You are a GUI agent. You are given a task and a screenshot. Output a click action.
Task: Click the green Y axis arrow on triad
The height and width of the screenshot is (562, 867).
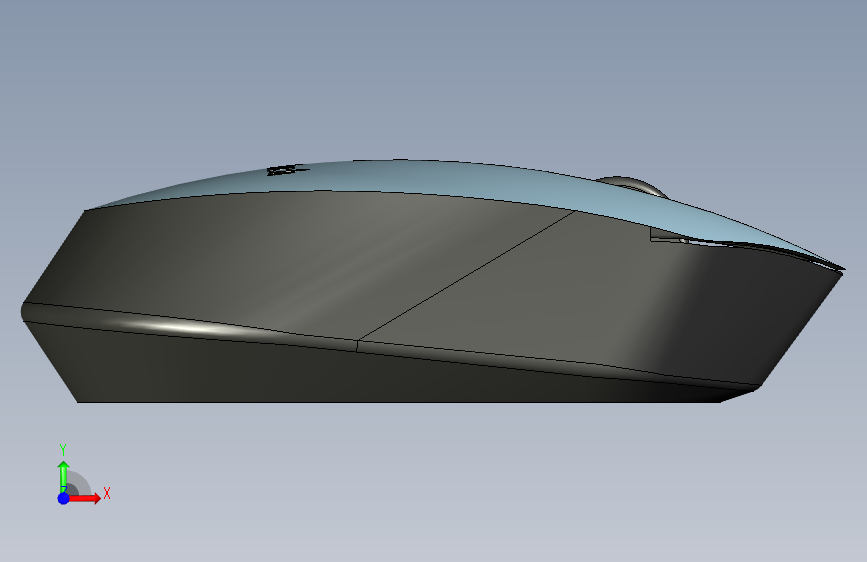click(x=63, y=475)
